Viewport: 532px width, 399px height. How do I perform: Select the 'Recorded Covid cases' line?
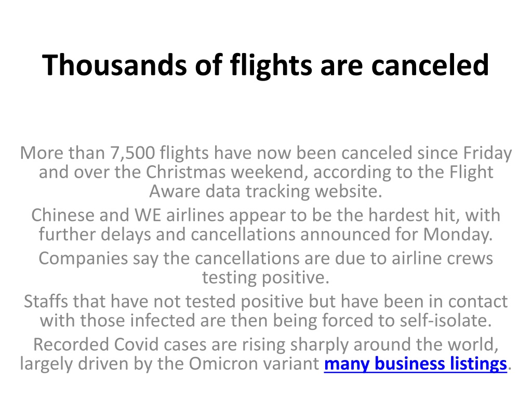(265, 345)
